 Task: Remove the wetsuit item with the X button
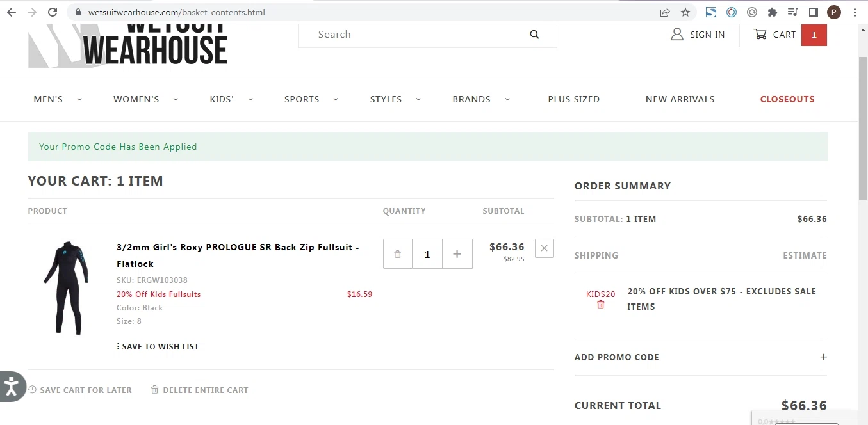click(544, 248)
